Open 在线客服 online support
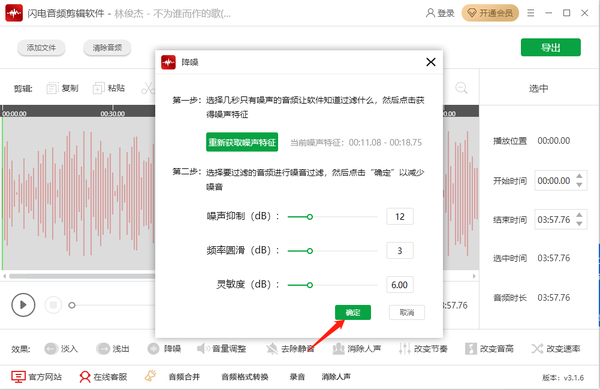The width and height of the screenshot is (600, 390). coord(103,377)
